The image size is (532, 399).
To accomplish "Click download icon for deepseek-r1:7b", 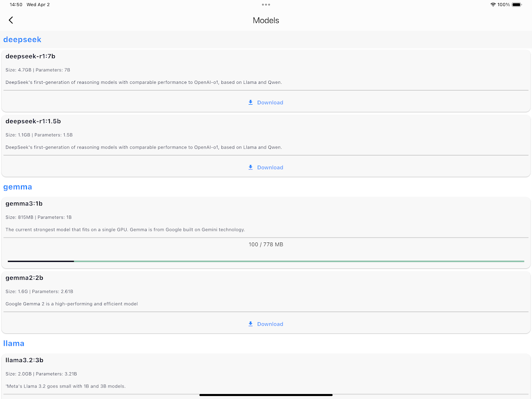I will tap(251, 103).
